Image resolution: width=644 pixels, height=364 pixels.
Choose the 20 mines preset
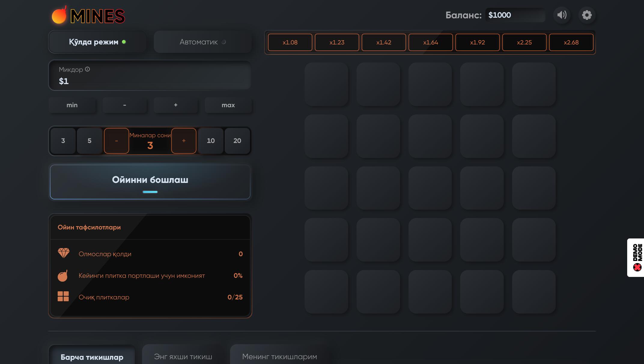coord(237,141)
